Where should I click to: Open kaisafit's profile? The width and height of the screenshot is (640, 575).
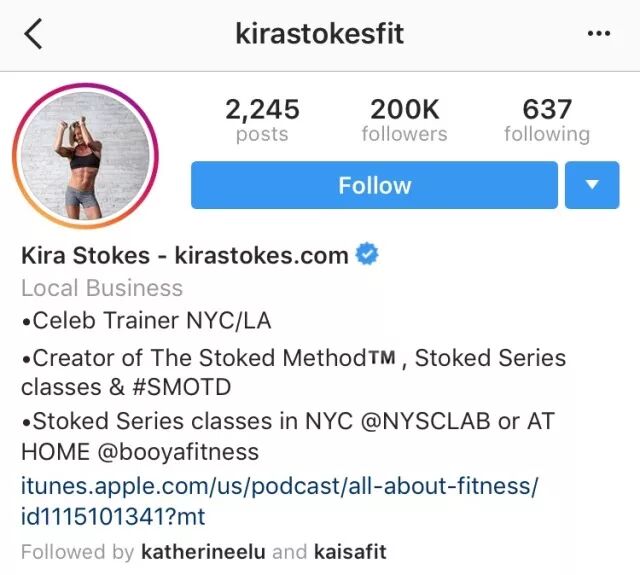coord(350,552)
